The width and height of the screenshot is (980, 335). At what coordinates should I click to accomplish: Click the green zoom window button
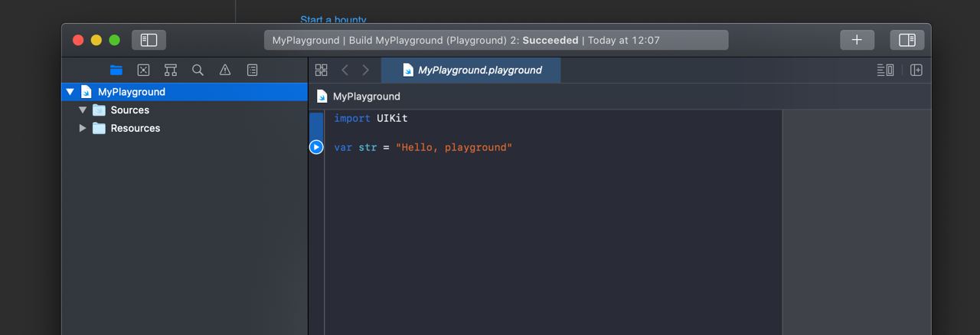click(x=115, y=40)
